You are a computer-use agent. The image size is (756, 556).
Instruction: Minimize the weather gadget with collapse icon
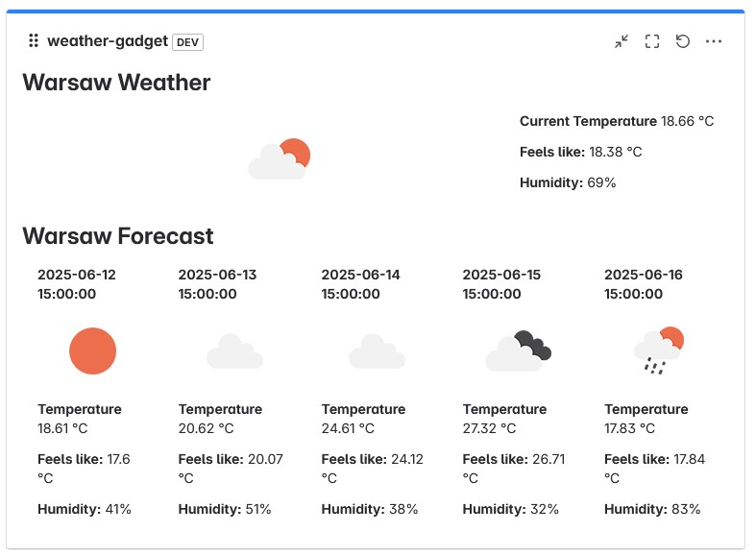pos(622,41)
